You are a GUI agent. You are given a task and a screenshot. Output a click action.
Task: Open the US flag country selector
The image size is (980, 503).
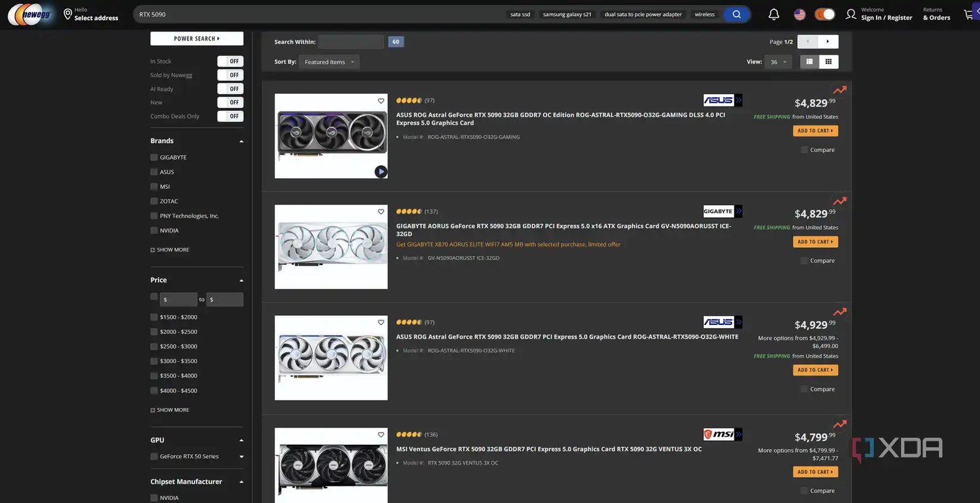tap(799, 14)
